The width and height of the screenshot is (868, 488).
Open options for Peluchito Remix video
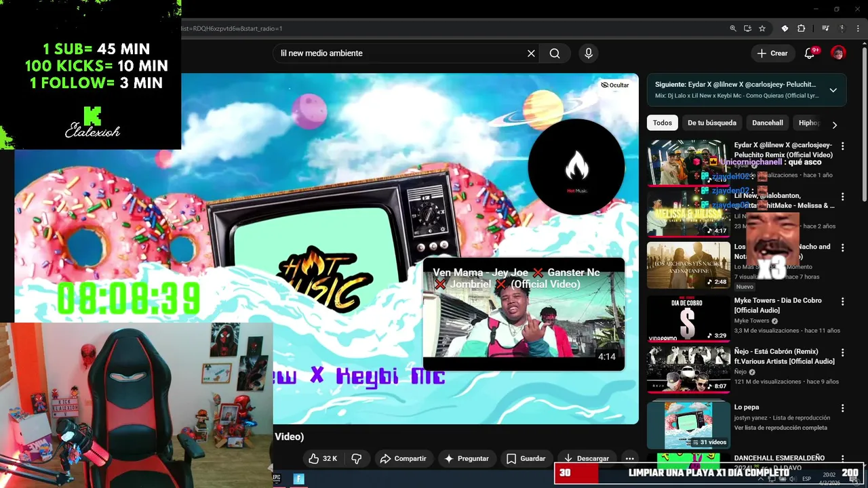[x=843, y=146]
